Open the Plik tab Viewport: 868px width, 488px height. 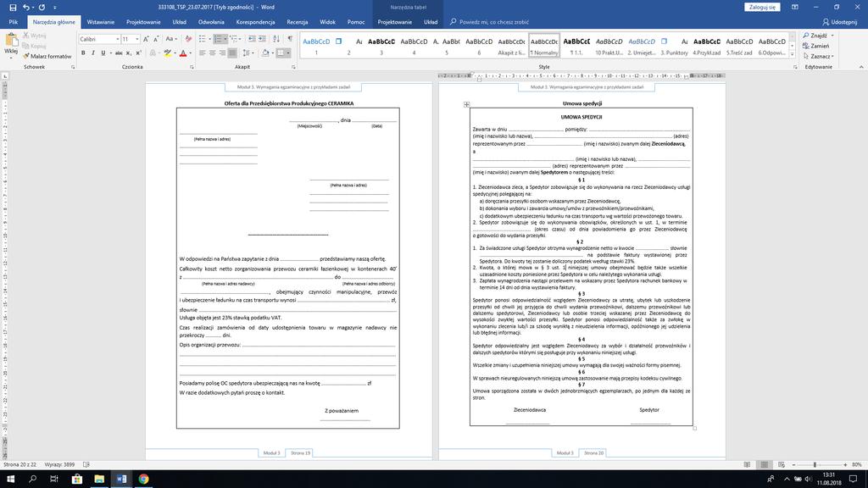click(x=14, y=22)
